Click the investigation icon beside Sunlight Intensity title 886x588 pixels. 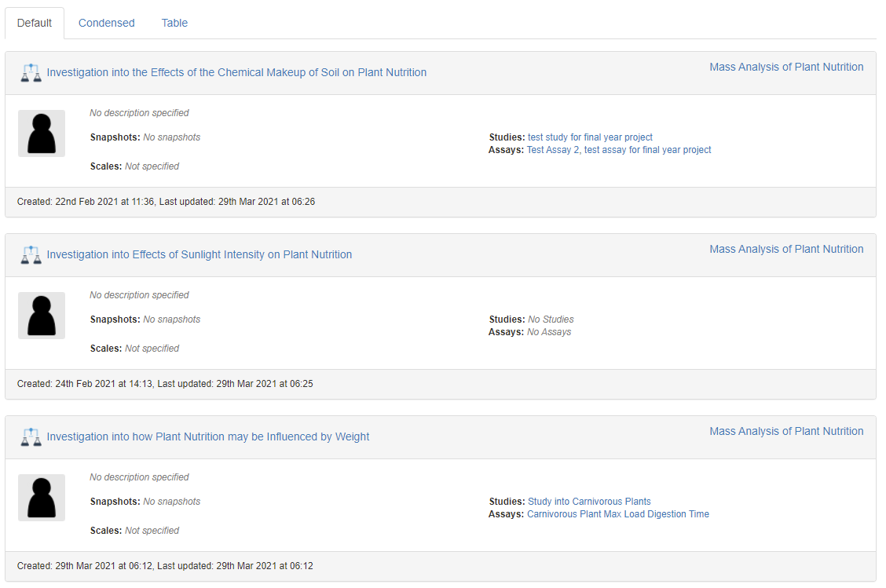pyautogui.click(x=31, y=255)
